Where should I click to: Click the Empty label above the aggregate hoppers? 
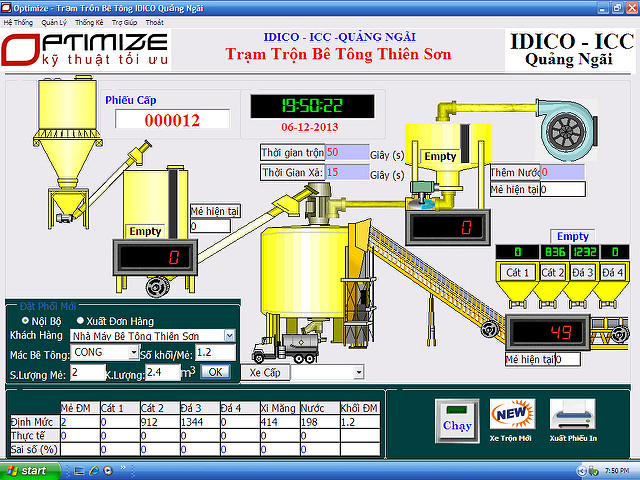click(x=573, y=236)
